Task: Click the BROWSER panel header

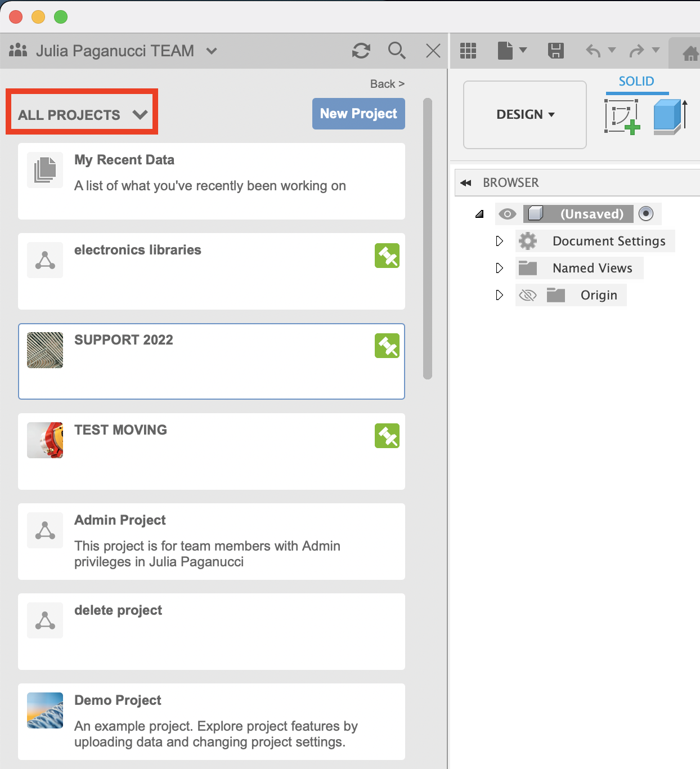Action: click(577, 182)
